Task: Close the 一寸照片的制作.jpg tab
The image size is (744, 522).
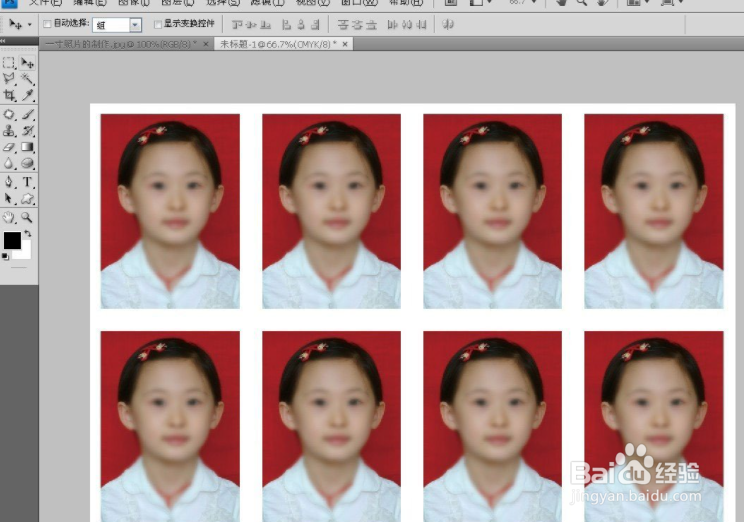Action: point(205,44)
